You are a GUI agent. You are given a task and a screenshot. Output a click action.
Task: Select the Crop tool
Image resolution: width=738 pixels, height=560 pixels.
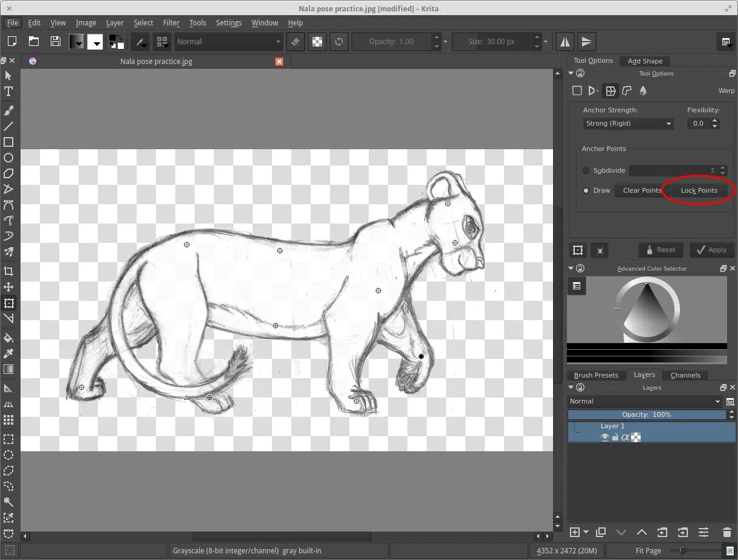point(8,271)
